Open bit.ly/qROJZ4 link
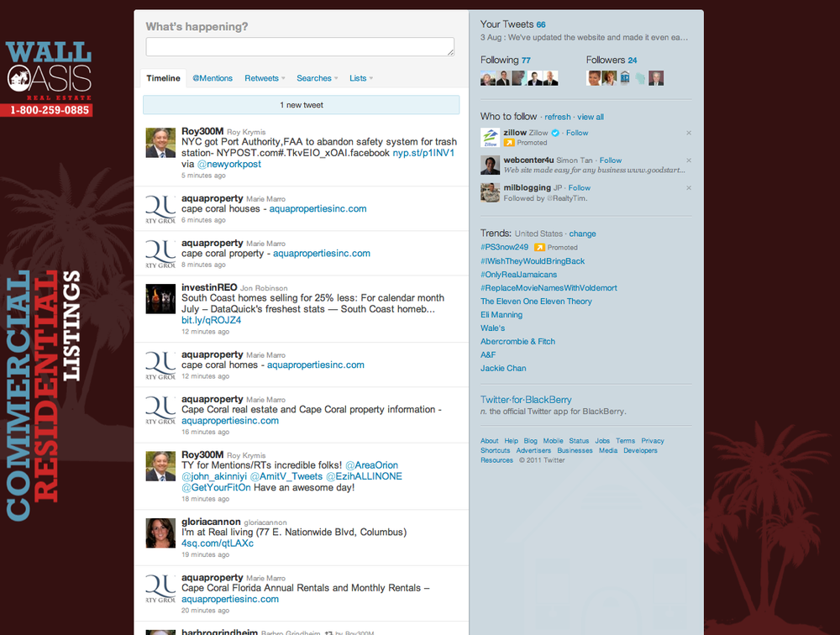The width and height of the screenshot is (840, 635). (x=211, y=320)
